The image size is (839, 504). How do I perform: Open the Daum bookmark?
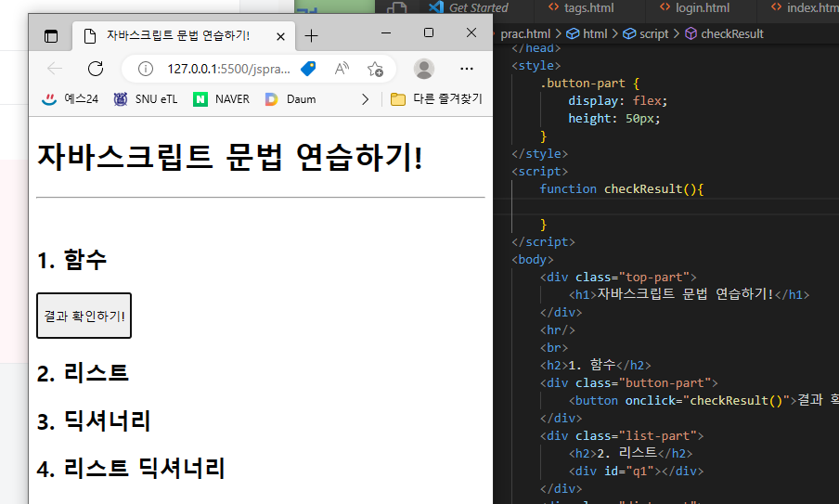(290, 99)
